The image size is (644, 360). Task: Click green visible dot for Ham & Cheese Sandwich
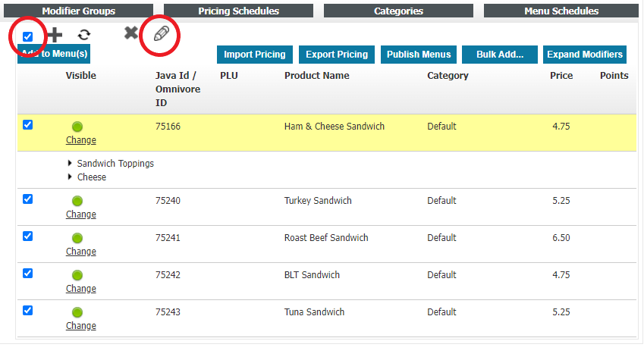[77, 127]
